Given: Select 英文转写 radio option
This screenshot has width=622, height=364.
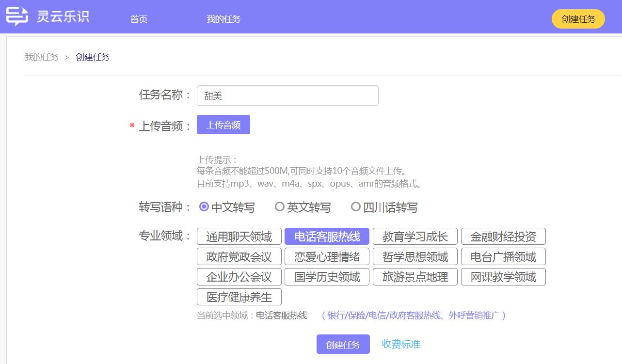Looking at the screenshot, I should pyautogui.click(x=280, y=207).
